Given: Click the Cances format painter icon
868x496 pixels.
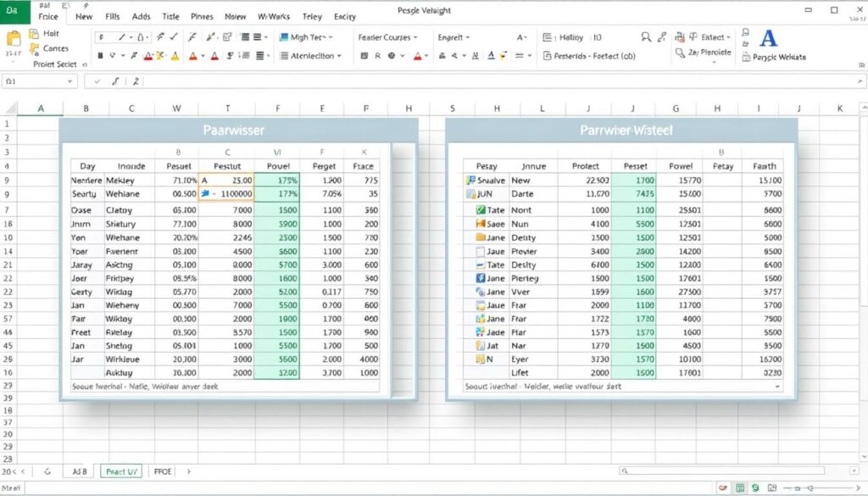Looking at the screenshot, I should (35, 49).
